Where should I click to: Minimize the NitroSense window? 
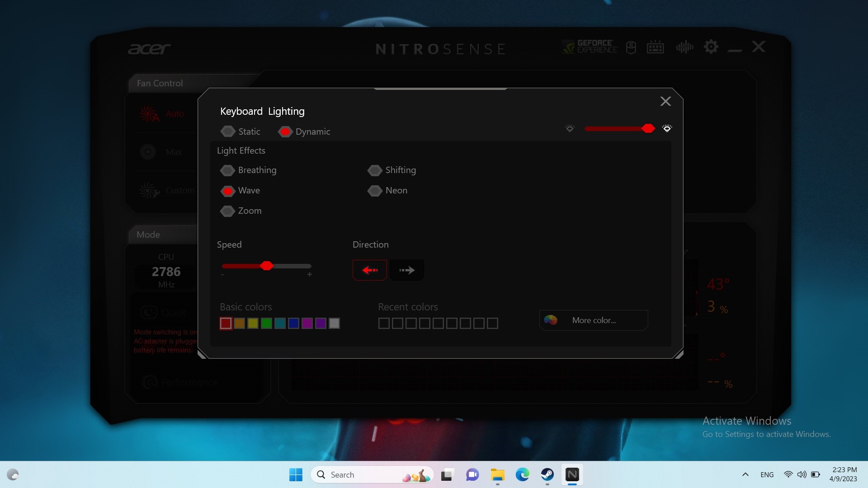click(x=735, y=50)
